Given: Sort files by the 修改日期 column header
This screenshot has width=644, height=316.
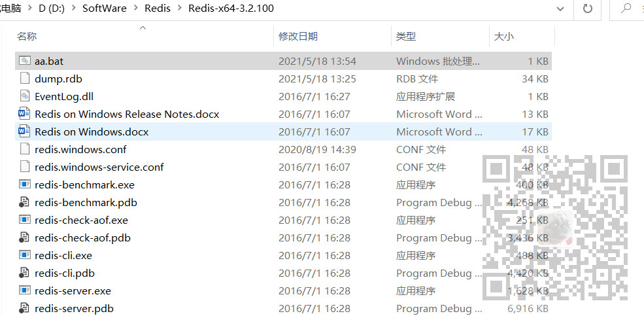Looking at the screenshot, I should coord(298,37).
